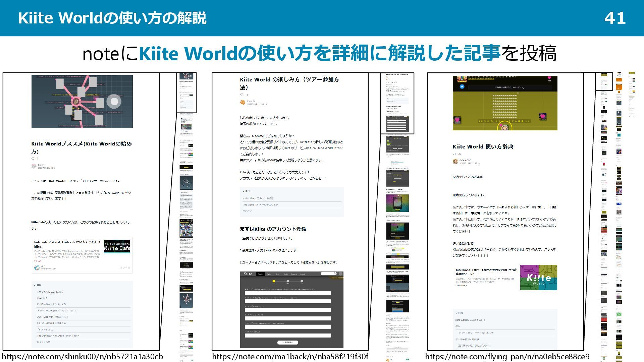Open the 会員登録 - 入力 | Kiite link
This screenshot has width=644, height=362.
[x=257, y=250]
